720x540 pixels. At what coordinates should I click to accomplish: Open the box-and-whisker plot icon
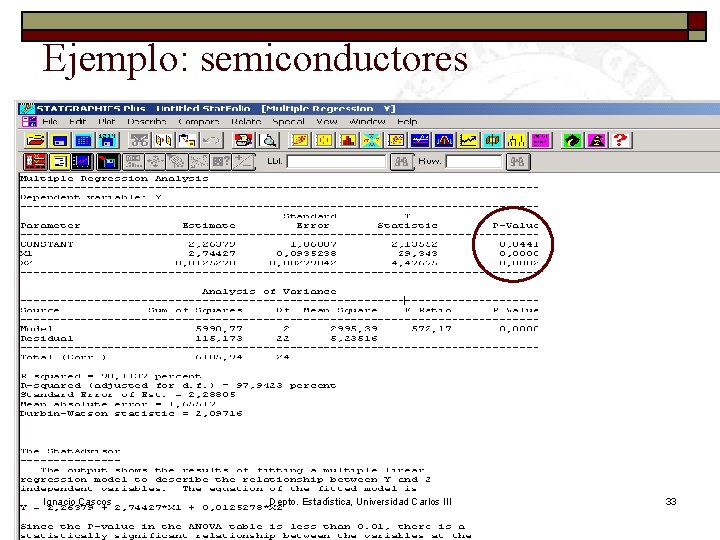point(324,140)
